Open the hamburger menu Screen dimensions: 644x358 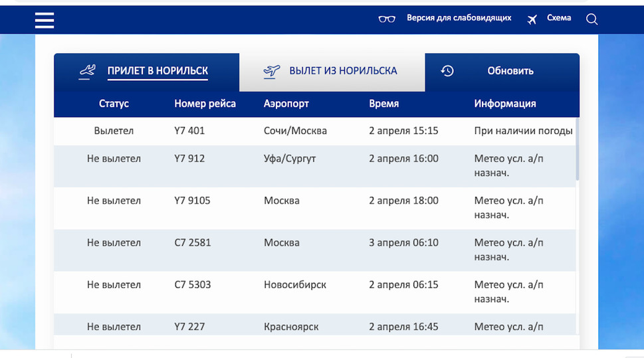(x=45, y=20)
